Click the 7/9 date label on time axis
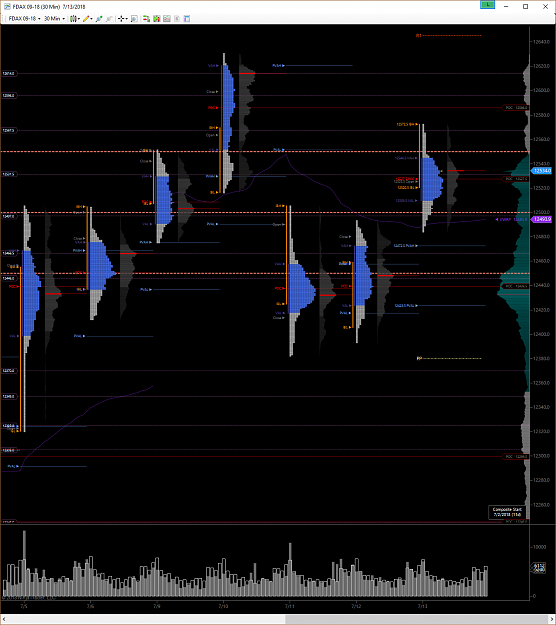The height and width of the screenshot is (625, 556). coord(157,606)
